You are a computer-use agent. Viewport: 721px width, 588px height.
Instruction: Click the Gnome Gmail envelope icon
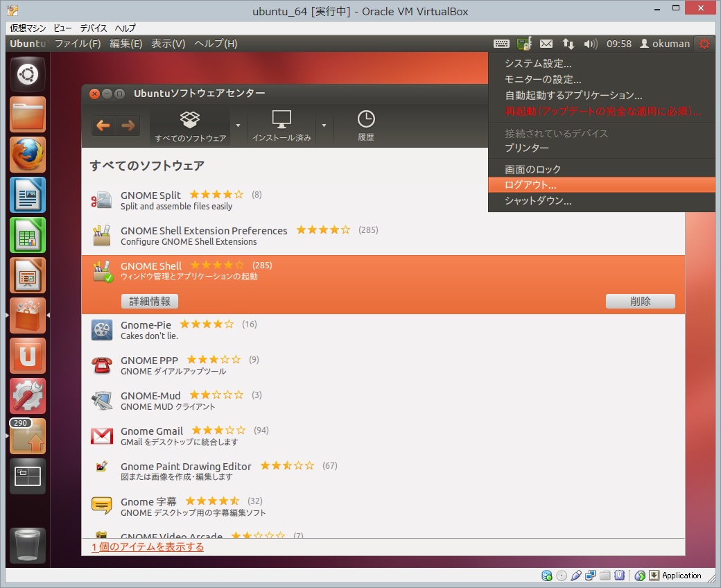coord(102,436)
